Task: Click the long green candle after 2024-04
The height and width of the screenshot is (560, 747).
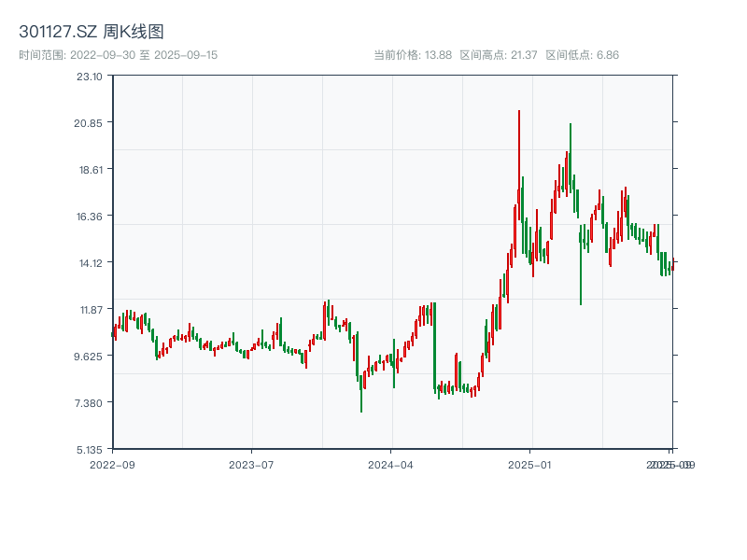Action: pos(435,345)
